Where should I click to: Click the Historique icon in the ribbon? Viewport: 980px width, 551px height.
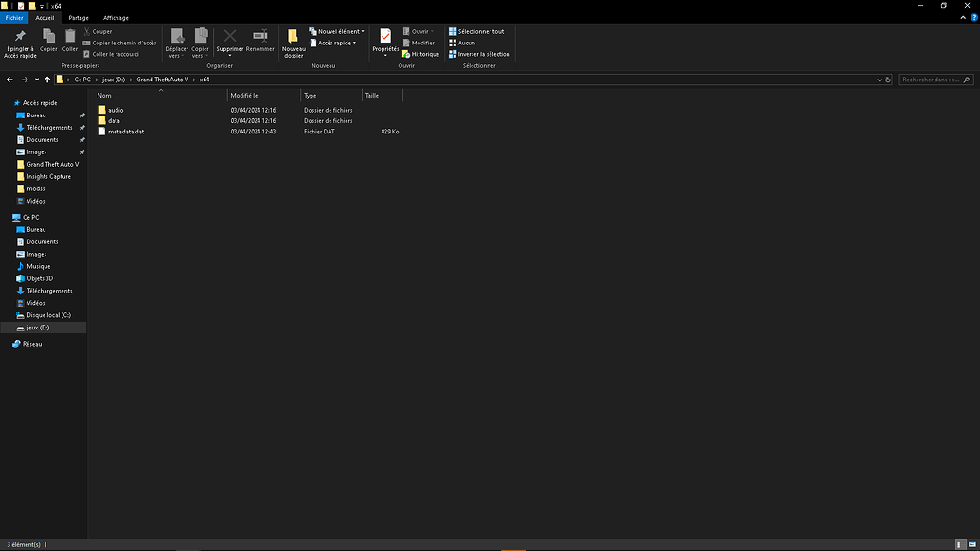[421, 54]
